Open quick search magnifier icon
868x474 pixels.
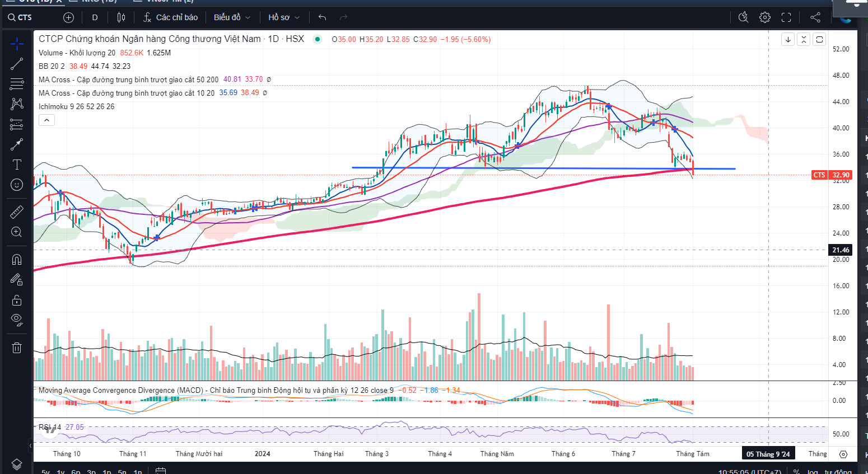743,17
